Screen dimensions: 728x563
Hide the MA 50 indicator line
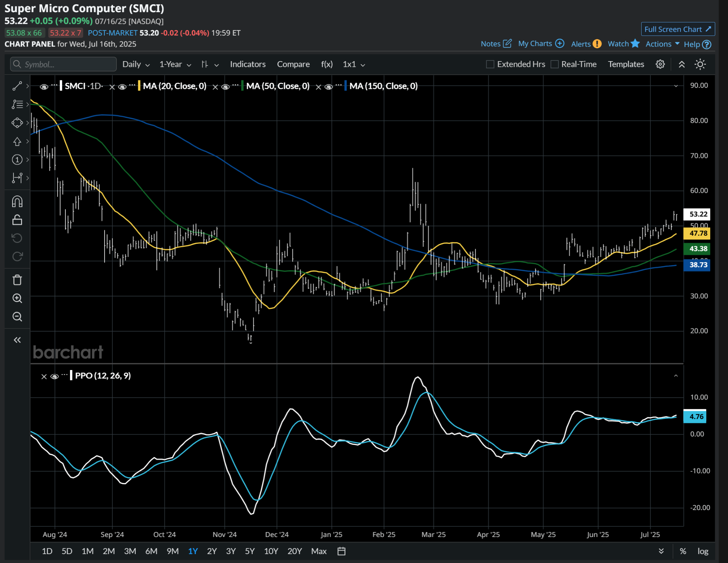pyautogui.click(x=225, y=87)
